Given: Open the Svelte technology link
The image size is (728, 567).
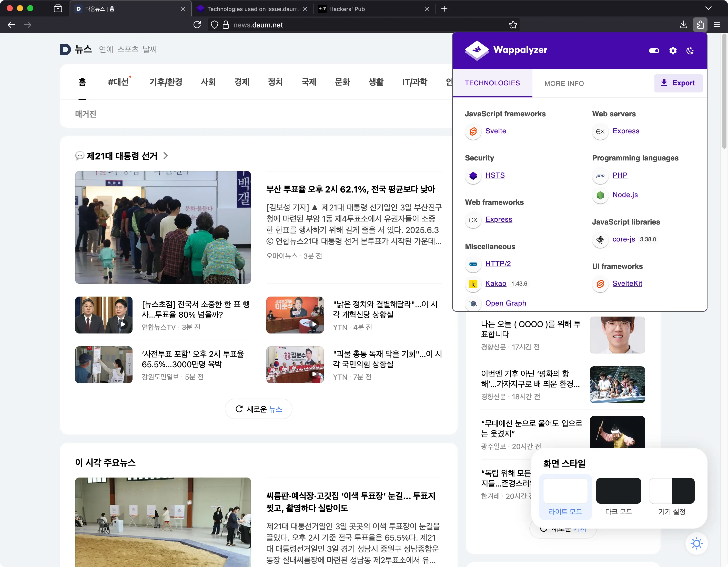Looking at the screenshot, I should [x=495, y=131].
